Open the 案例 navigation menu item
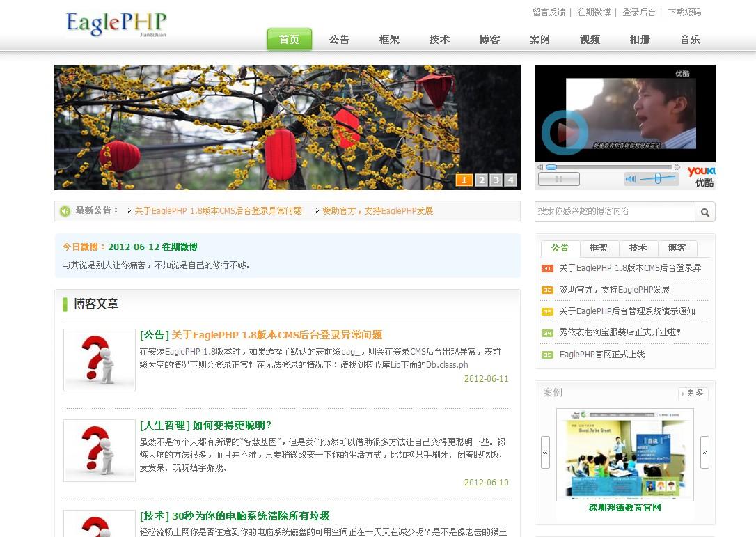The image size is (756, 537). [x=540, y=40]
